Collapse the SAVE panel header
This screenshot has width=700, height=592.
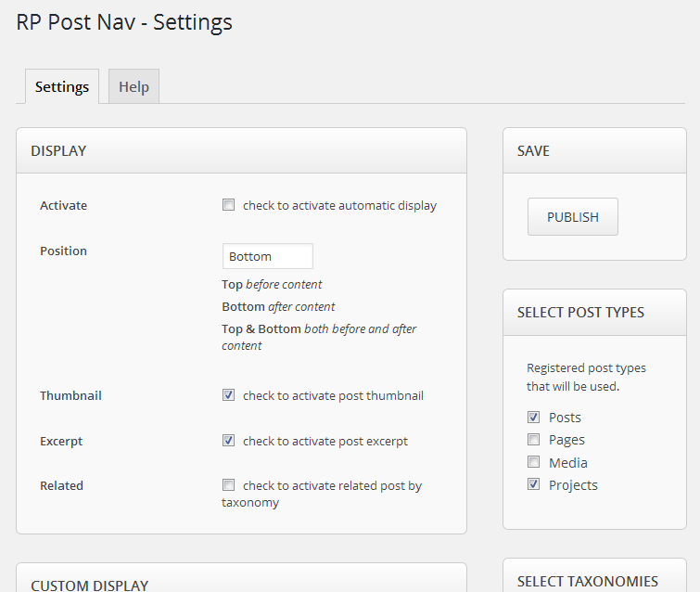tap(594, 150)
